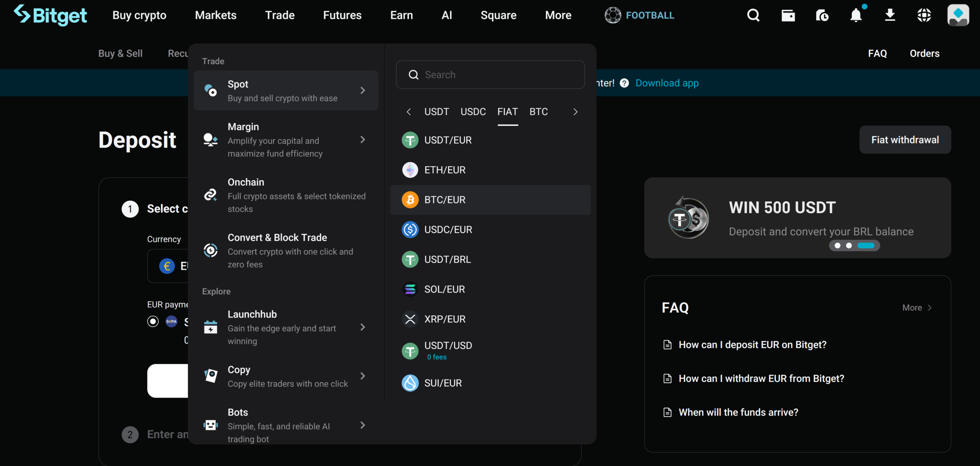This screenshot has width=980, height=466.
Task: Click the Solana icon beside SOL/EUR
Action: tap(410, 289)
